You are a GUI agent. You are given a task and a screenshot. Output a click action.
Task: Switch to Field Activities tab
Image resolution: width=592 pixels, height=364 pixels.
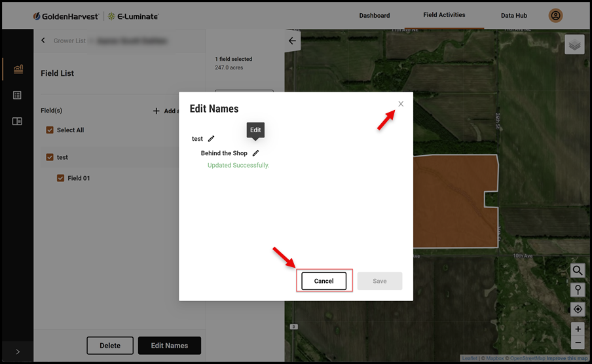pyautogui.click(x=444, y=14)
